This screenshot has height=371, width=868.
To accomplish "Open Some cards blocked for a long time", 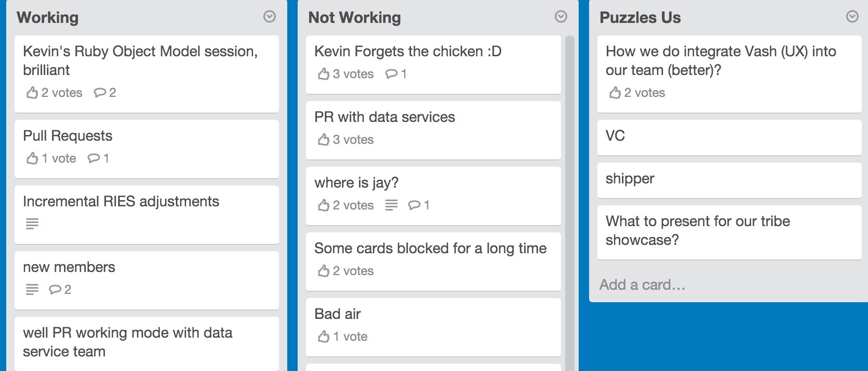I will click(x=433, y=262).
